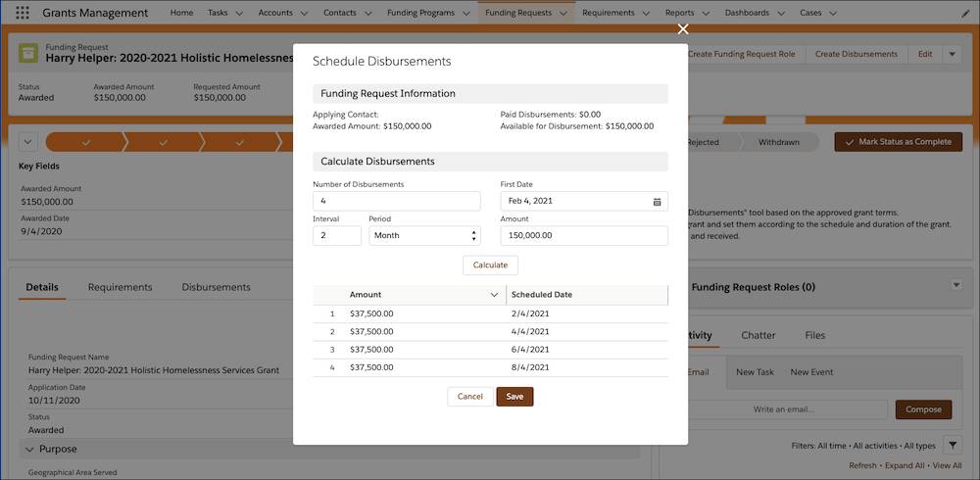
Task: Open the App Launcher grid icon
Action: coord(22,13)
